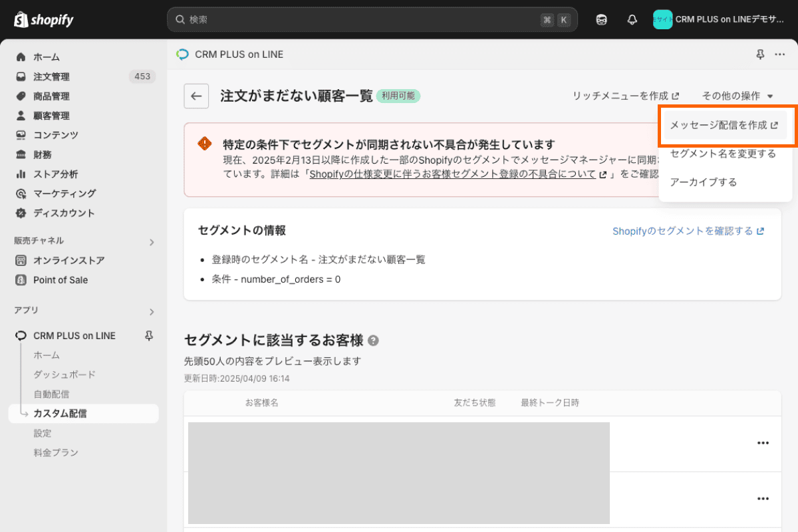Click the pin icon in the app header
Image resolution: width=798 pixels, height=532 pixels.
pos(759,55)
